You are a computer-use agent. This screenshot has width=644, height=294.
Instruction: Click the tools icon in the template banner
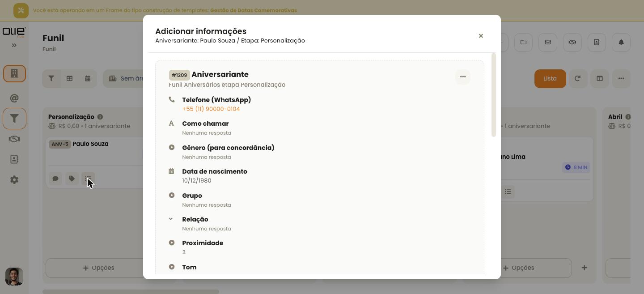pyautogui.click(x=21, y=10)
